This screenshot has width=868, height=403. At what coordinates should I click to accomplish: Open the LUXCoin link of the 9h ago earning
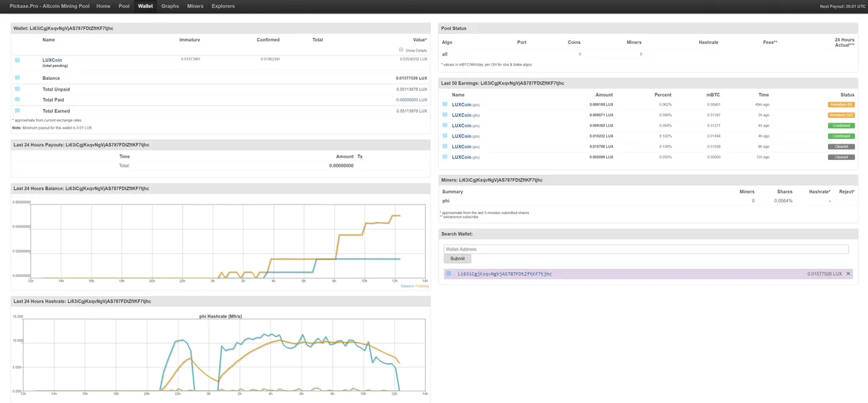[462, 147]
